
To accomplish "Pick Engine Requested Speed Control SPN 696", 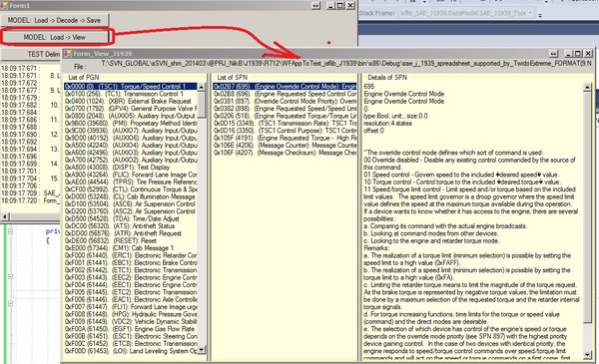I will point(285,94).
